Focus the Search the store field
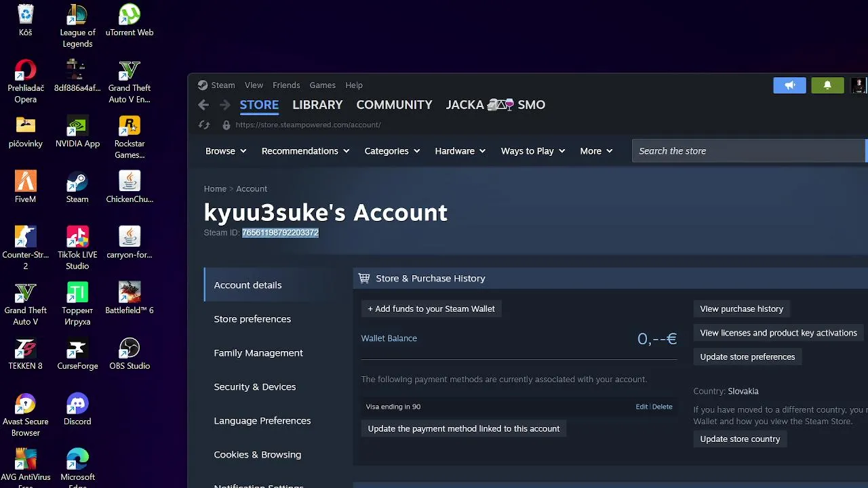 [749, 151]
